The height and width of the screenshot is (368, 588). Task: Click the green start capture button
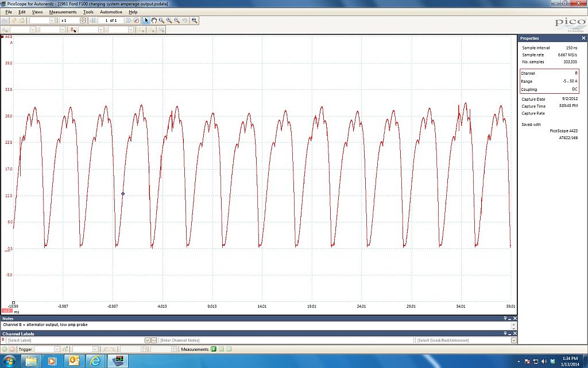click(x=5, y=349)
